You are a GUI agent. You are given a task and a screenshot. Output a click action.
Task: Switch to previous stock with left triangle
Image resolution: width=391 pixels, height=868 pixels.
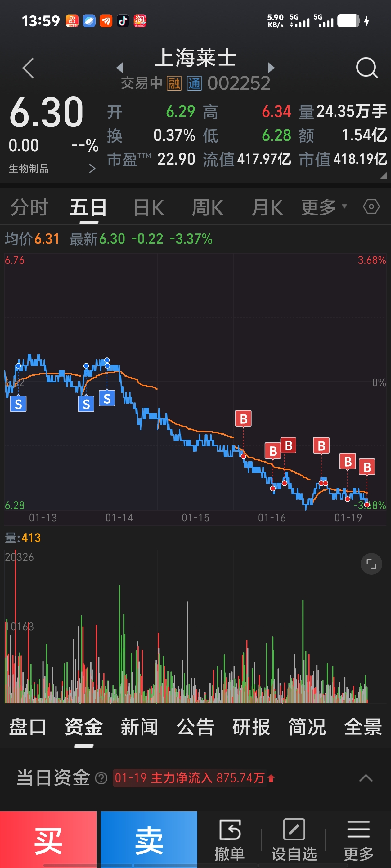click(x=119, y=67)
